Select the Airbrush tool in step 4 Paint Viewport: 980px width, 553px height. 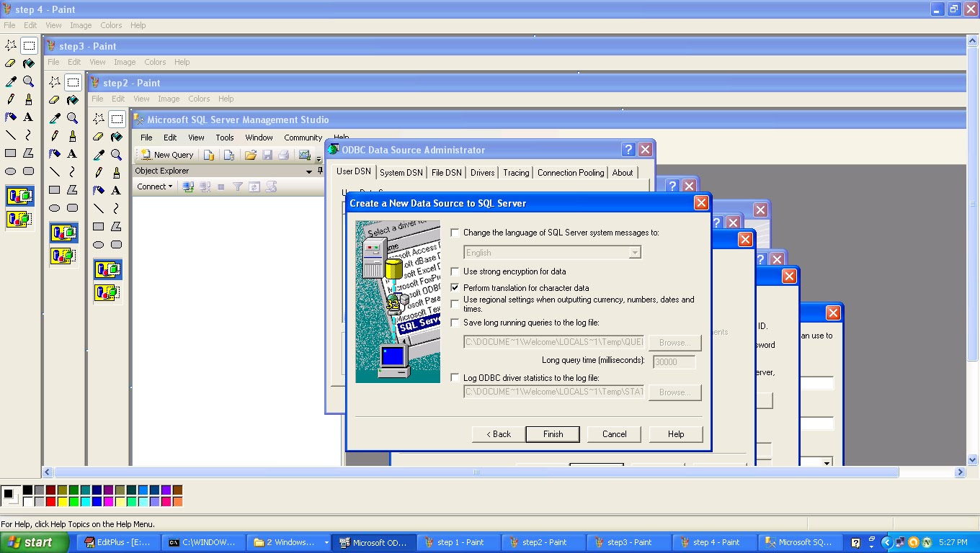point(11,117)
